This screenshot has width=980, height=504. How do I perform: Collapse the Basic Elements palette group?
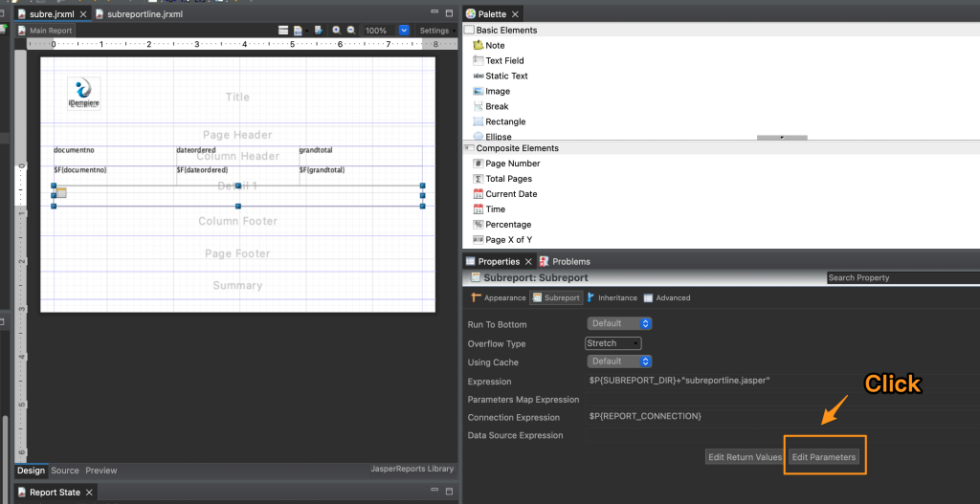[x=501, y=30]
